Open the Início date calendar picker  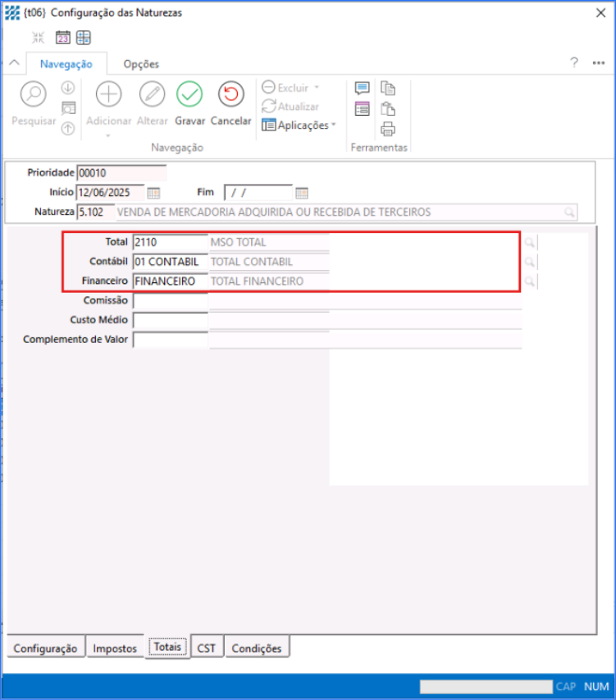153,193
